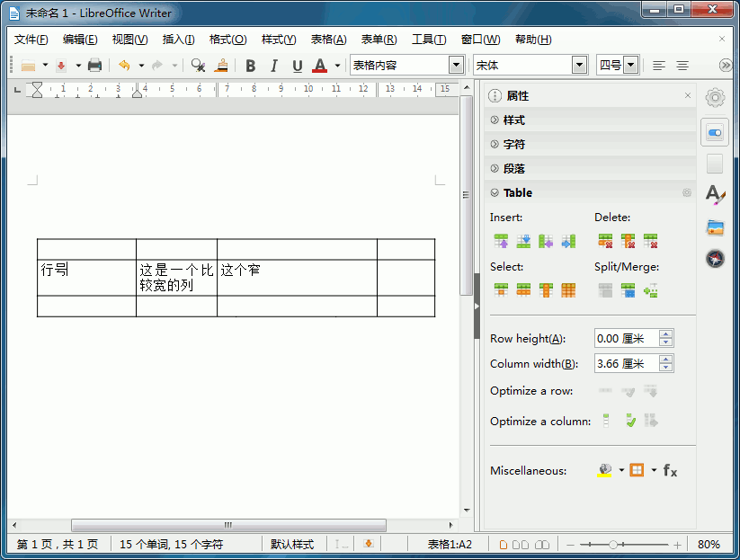The width and height of the screenshot is (740, 560).
Task: Open the sidebar Gallery panel icon
Action: [715, 227]
